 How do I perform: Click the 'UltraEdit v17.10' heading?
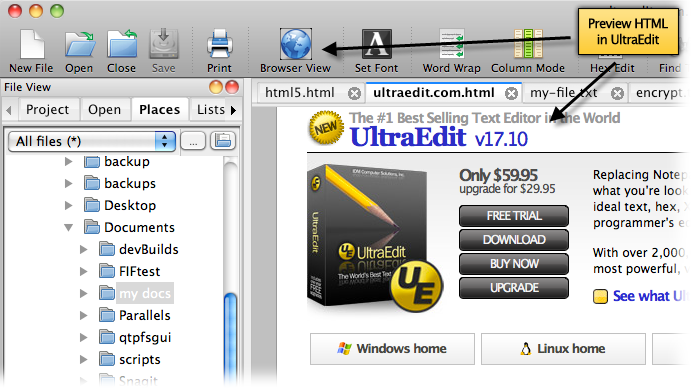click(x=439, y=138)
